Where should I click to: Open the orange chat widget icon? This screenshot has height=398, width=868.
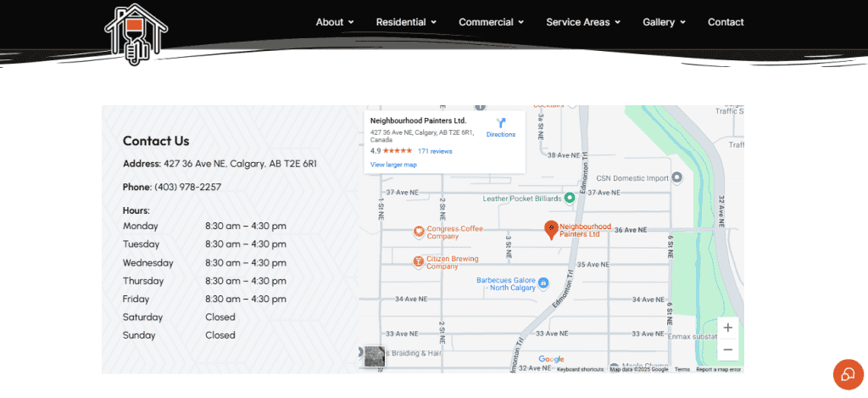point(848,374)
